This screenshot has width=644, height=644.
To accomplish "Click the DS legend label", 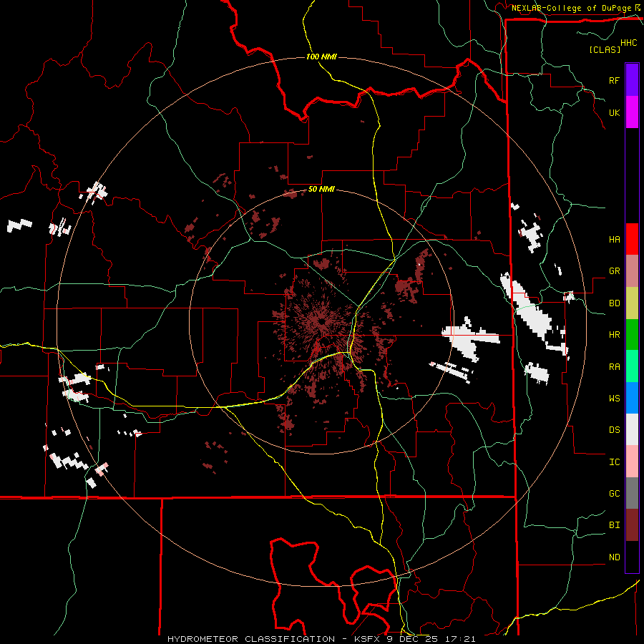I will click(614, 430).
